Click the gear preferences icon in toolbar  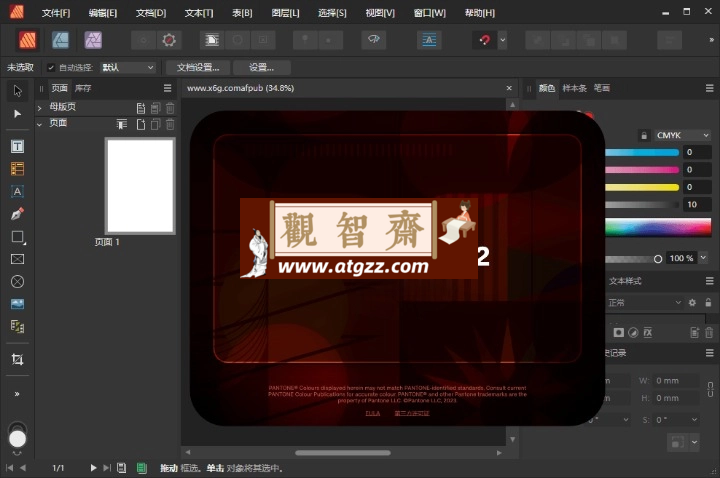169,40
